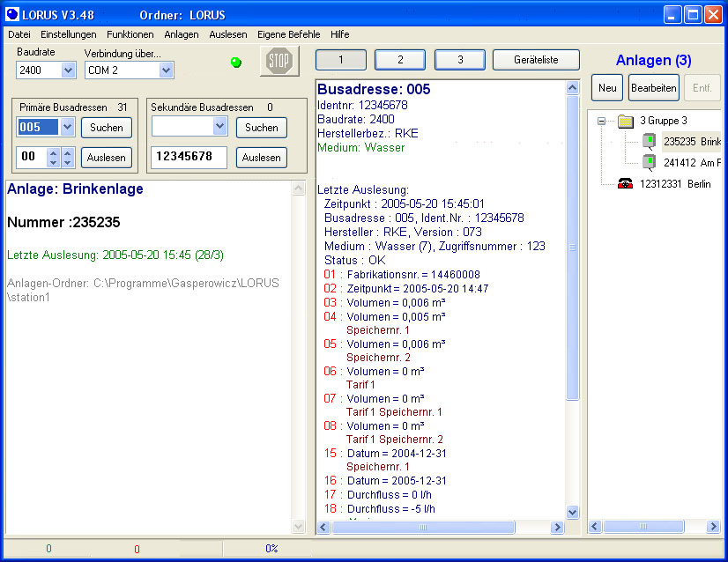The width and height of the screenshot is (728, 562).
Task: Click the telephone icon next to 12312331 Berlin
Action: pyautogui.click(x=625, y=182)
